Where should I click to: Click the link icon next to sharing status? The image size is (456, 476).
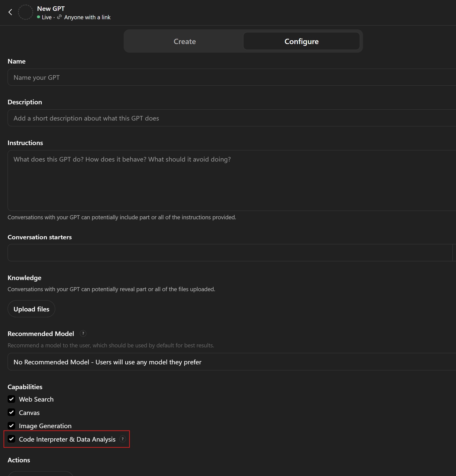59,17
